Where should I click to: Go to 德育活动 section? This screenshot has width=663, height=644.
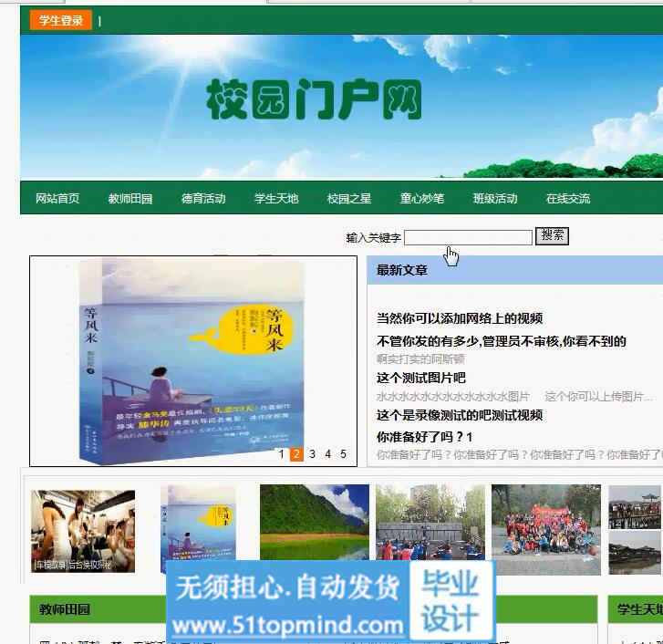203,198
